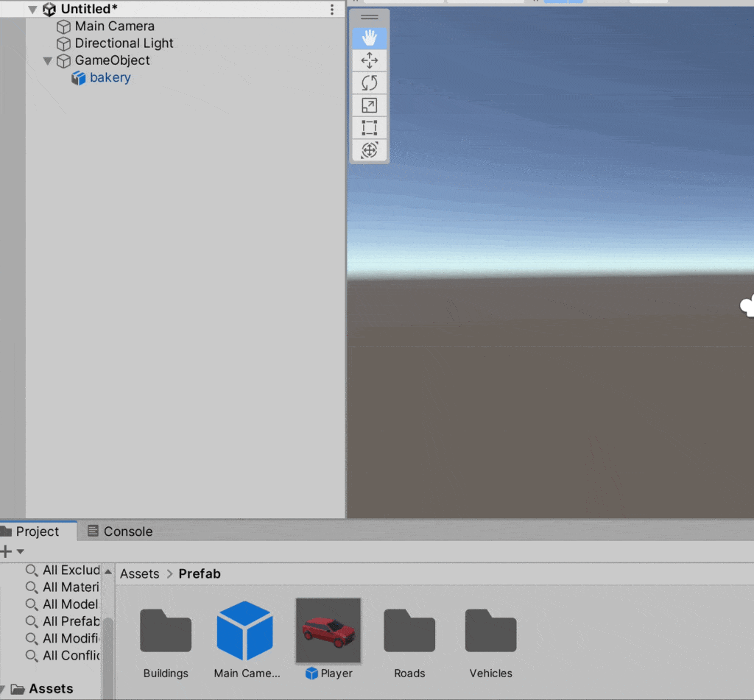Screen dimensions: 754x700
Task: Select the Rotate tool
Action: pos(370,83)
